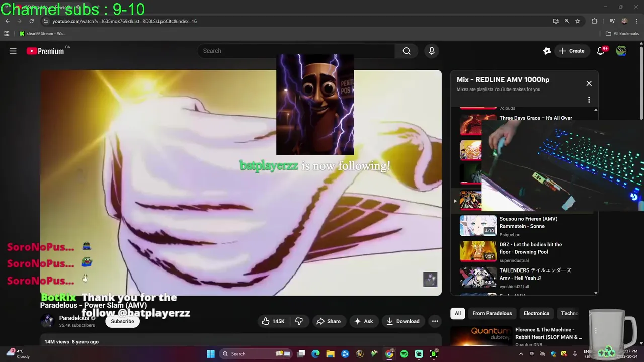The height and width of the screenshot is (362, 644).
Task: Open the weather widget showing 4°C Cloudy
Action: pos(18,354)
